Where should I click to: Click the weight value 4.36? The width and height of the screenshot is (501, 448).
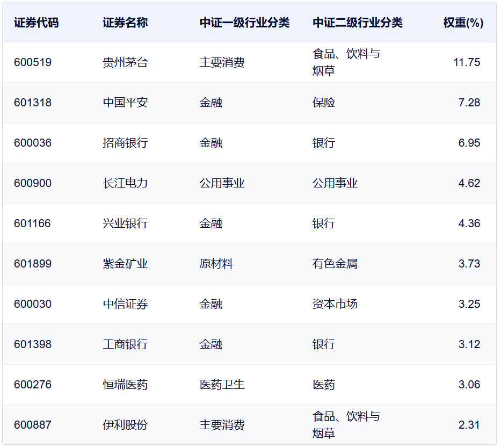coord(469,223)
